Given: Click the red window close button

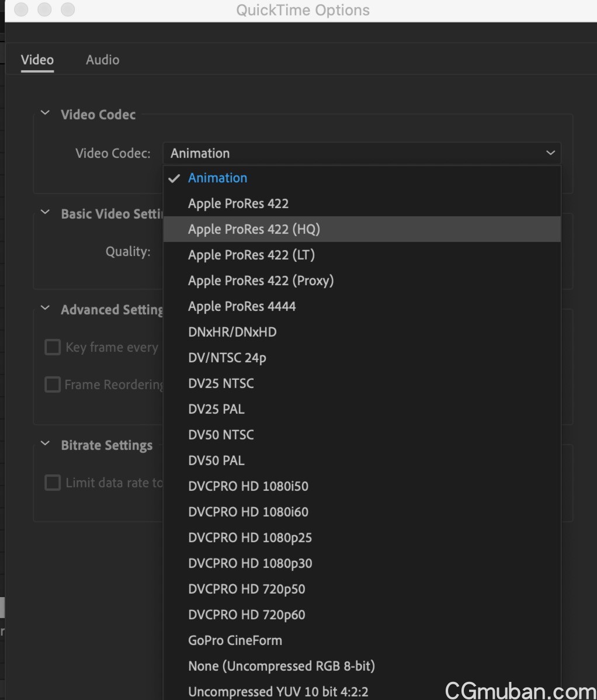Looking at the screenshot, I should (x=22, y=10).
